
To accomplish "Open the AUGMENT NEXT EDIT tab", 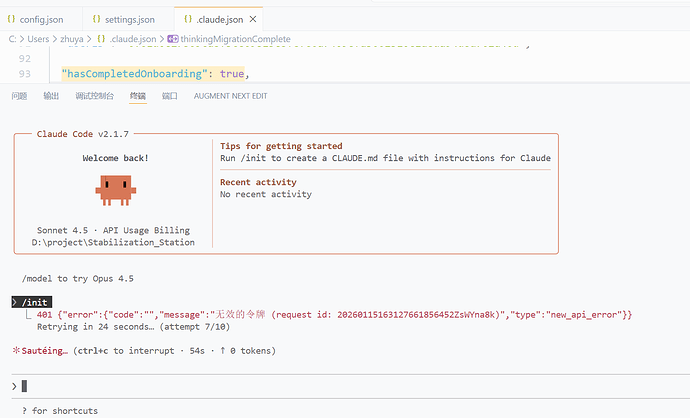I will (x=231, y=96).
